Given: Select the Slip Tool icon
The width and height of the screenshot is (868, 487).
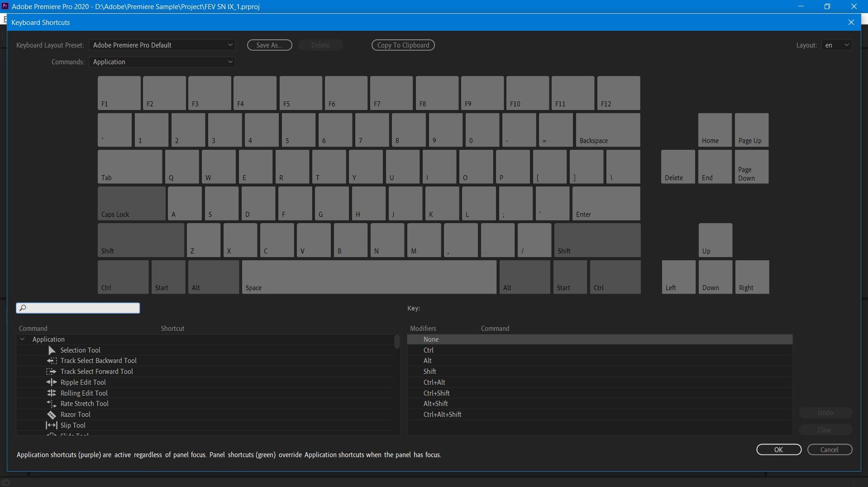Looking at the screenshot, I should tap(51, 425).
